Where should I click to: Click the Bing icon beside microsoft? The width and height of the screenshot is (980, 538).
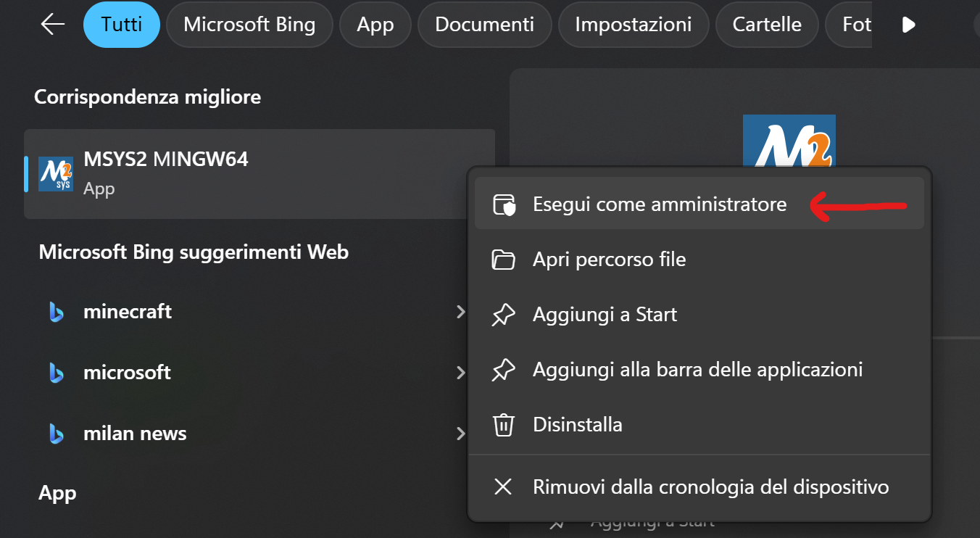tap(57, 373)
